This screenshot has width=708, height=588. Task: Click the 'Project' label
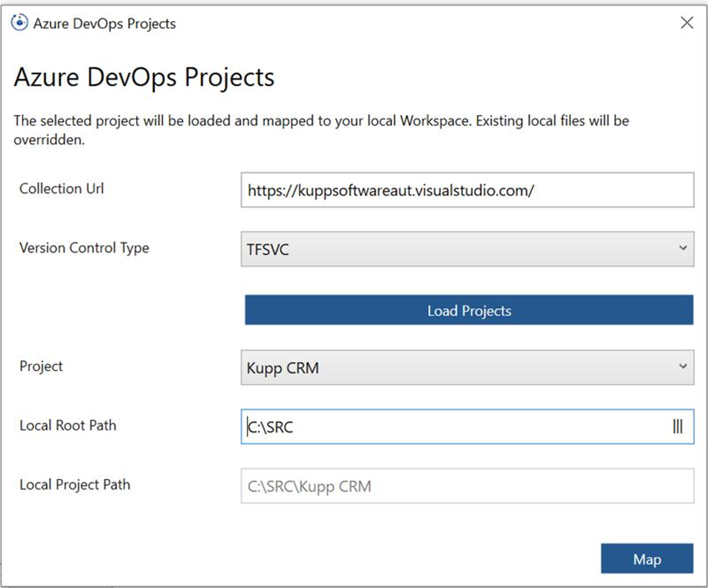[41, 366]
